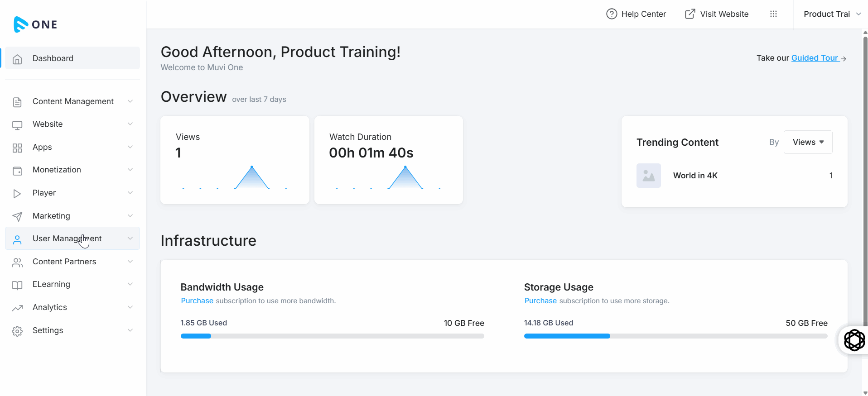
Task: Click the Monetization wallet icon
Action: tap(17, 171)
